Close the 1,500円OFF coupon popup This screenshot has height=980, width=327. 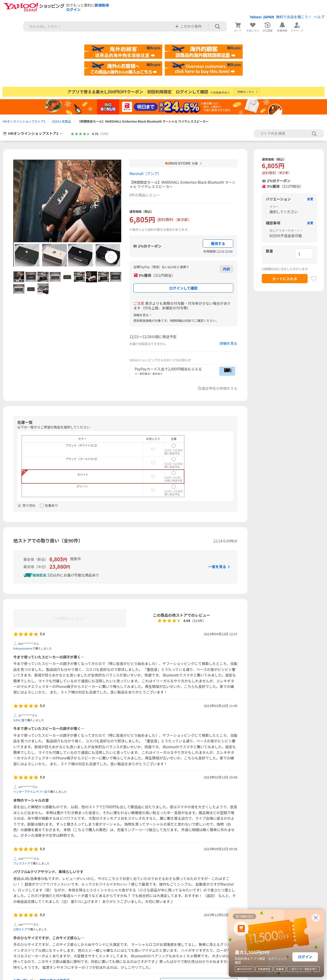(316, 918)
